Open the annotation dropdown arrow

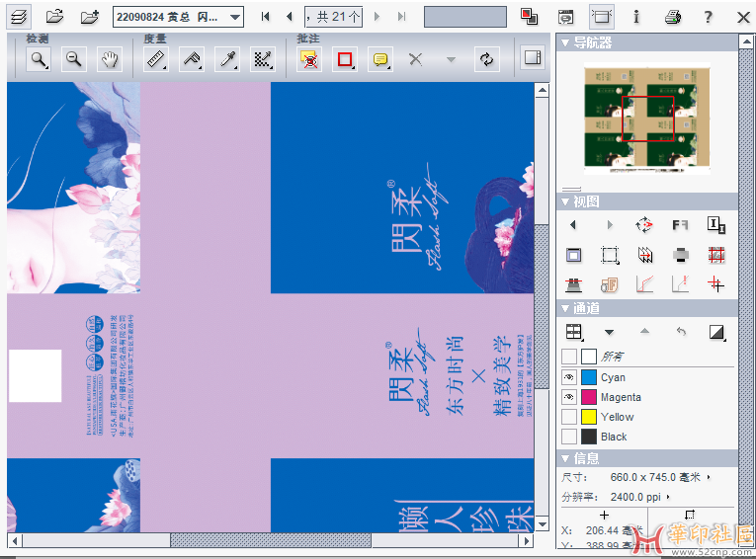pyautogui.click(x=451, y=60)
